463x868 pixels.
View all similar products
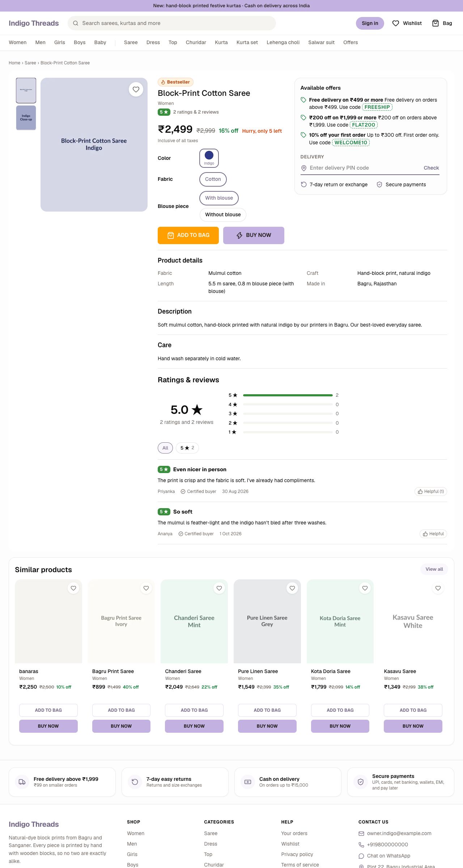pos(434,569)
